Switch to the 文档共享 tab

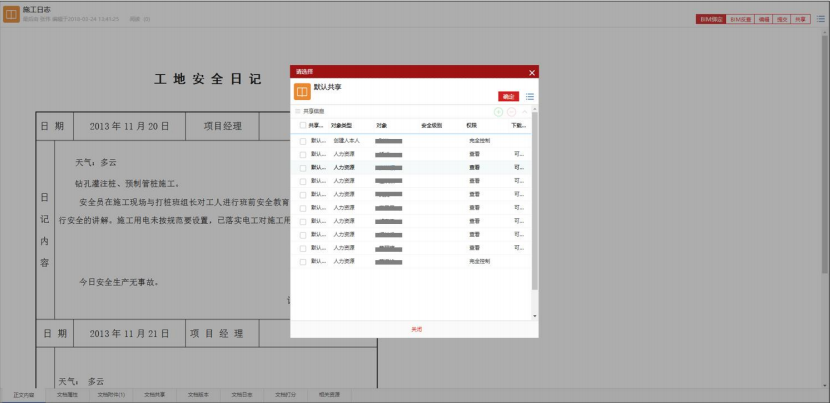point(155,395)
